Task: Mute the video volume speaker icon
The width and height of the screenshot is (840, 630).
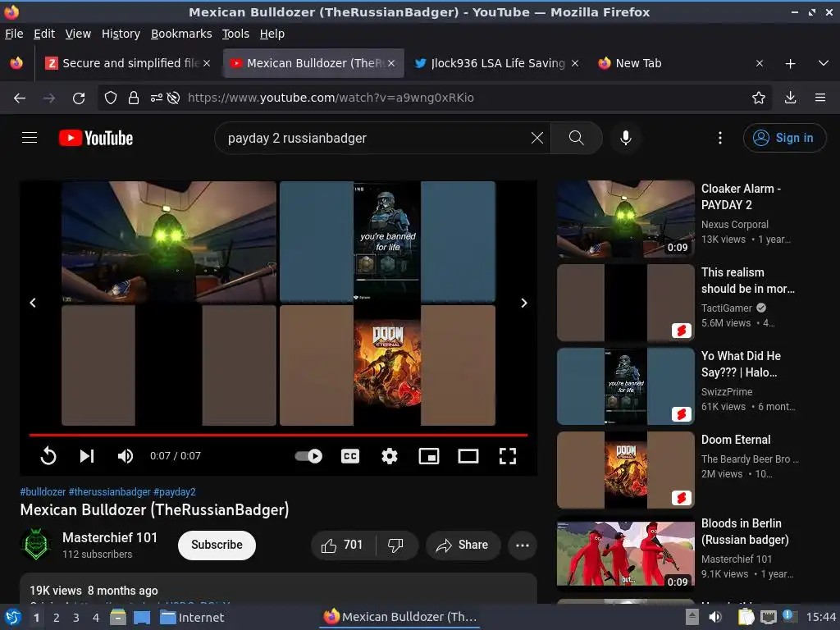Action: [x=126, y=456]
